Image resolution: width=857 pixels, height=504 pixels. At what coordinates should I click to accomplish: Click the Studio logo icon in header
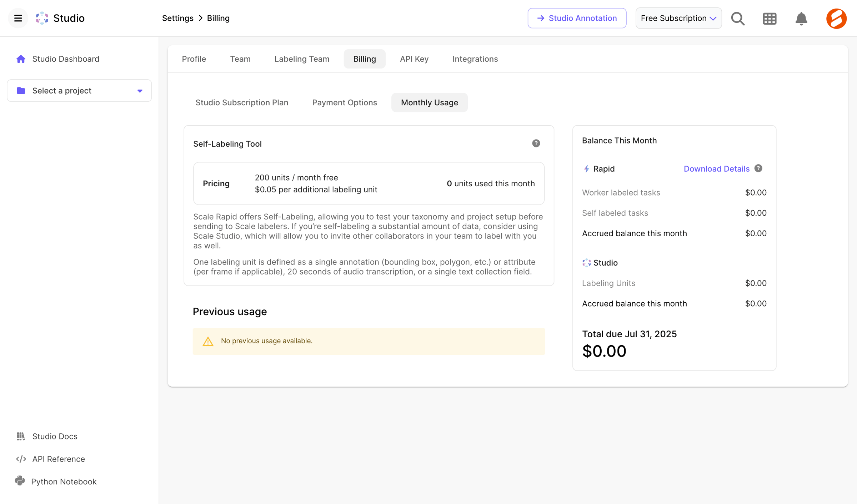click(42, 18)
